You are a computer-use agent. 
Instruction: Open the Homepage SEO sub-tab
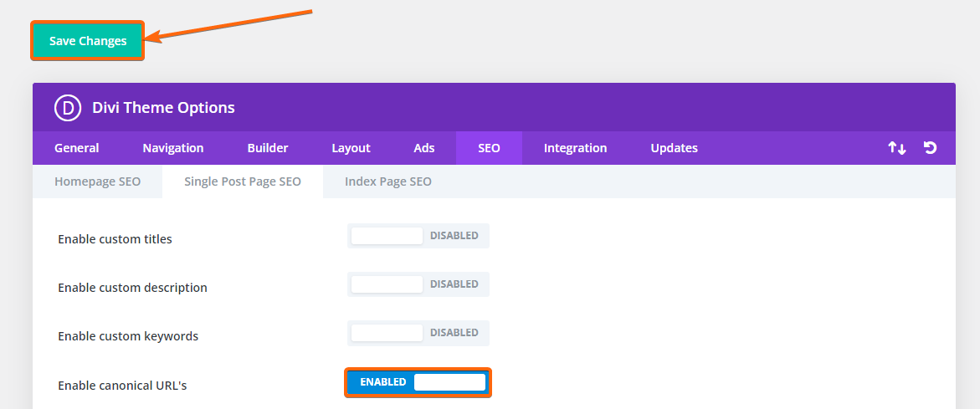(x=98, y=181)
